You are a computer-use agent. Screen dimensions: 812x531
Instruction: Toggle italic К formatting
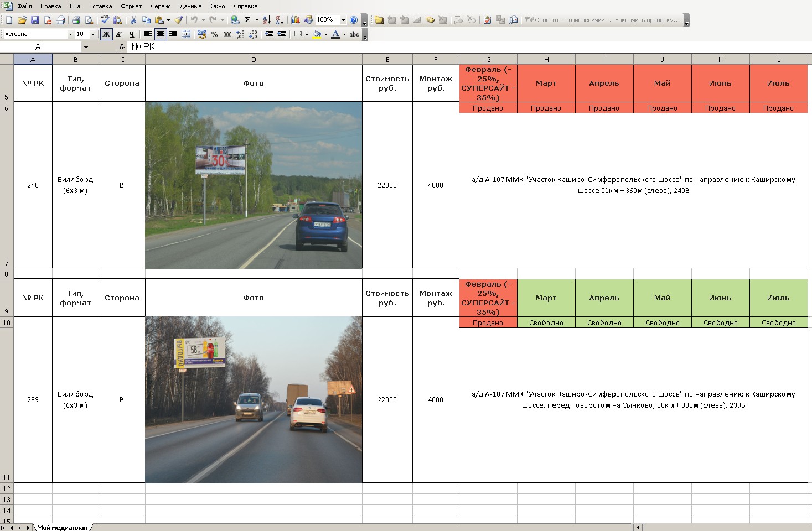pyautogui.click(x=119, y=34)
